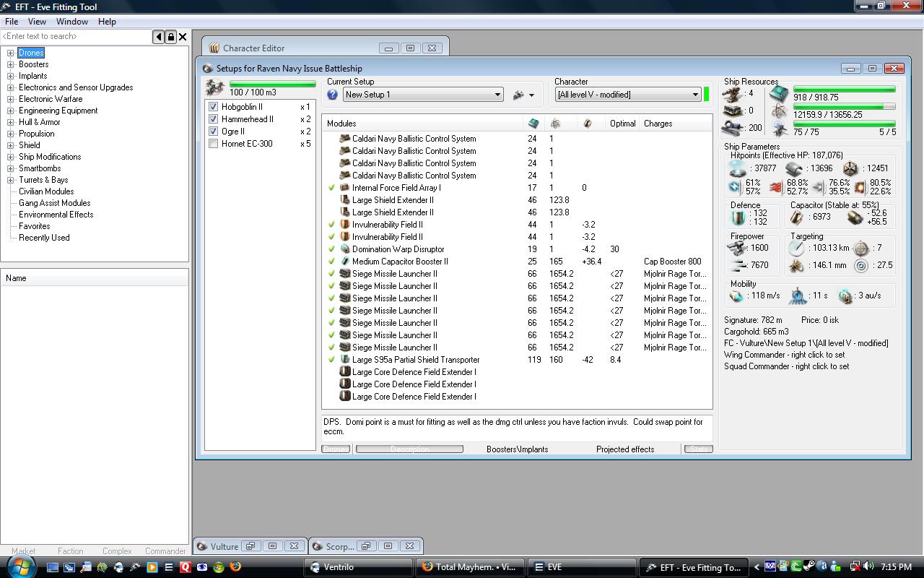Viewport: 924px width, 578px height.
Task: Click the powergrid column header icon in Modules
Action: (x=555, y=124)
